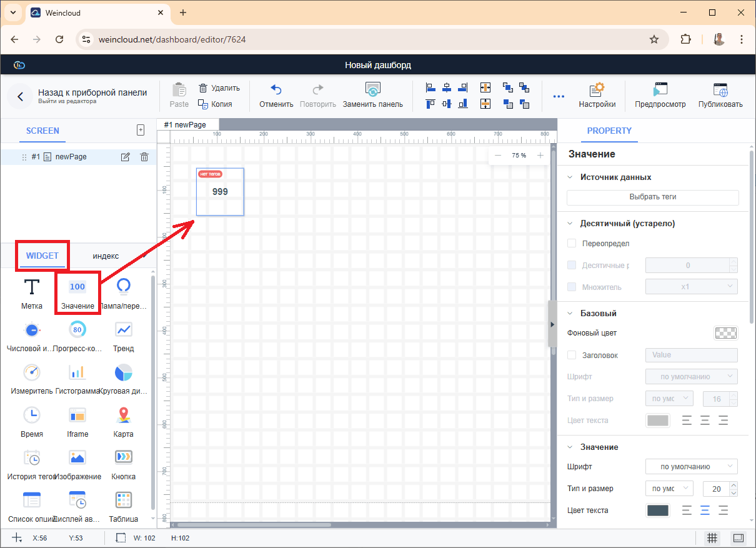756x548 pixels.
Task: Toggle the grid display button in the status bar
Action: click(x=711, y=538)
